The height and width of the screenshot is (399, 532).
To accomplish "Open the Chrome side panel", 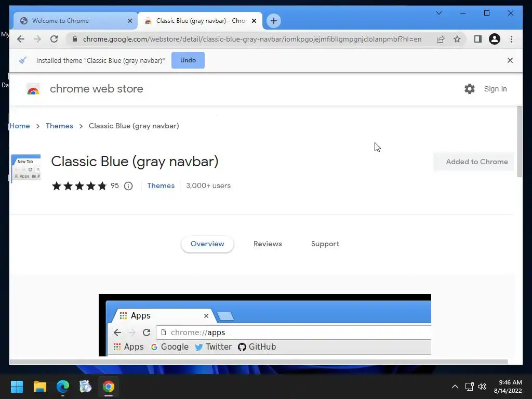I will 478,39.
